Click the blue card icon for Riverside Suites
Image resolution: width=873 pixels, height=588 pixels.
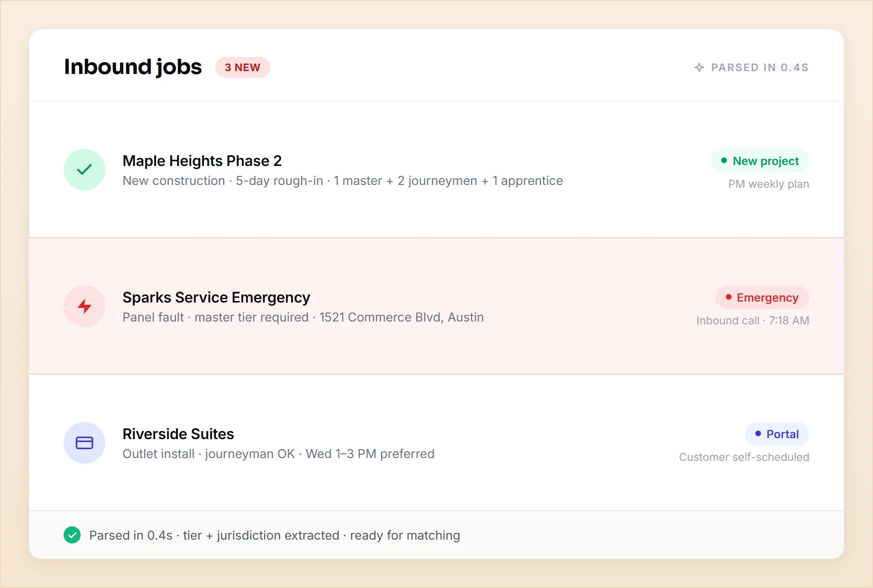[x=84, y=443]
